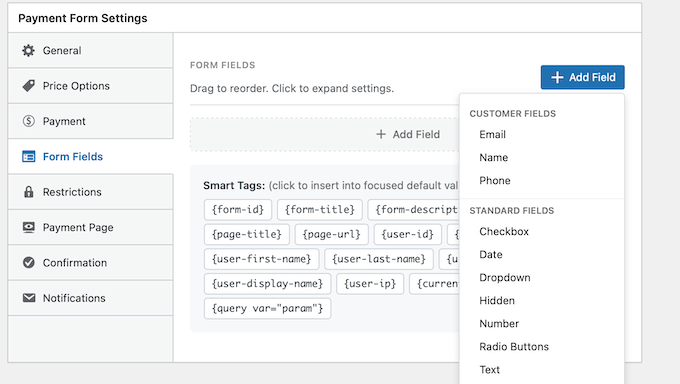Viewport: 680px width, 384px height.
Task: Insert the {query var="param"} smart tag
Action: point(267,309)
